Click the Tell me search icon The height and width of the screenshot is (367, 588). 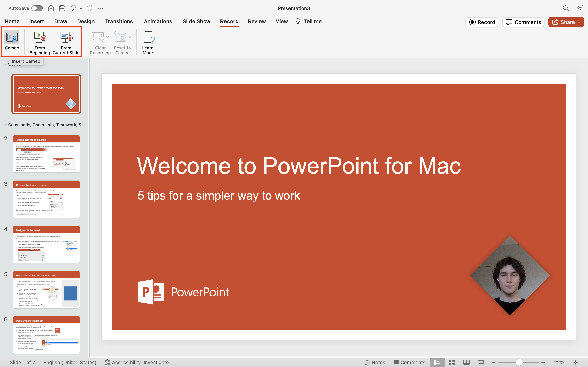[x=298, y=21]
